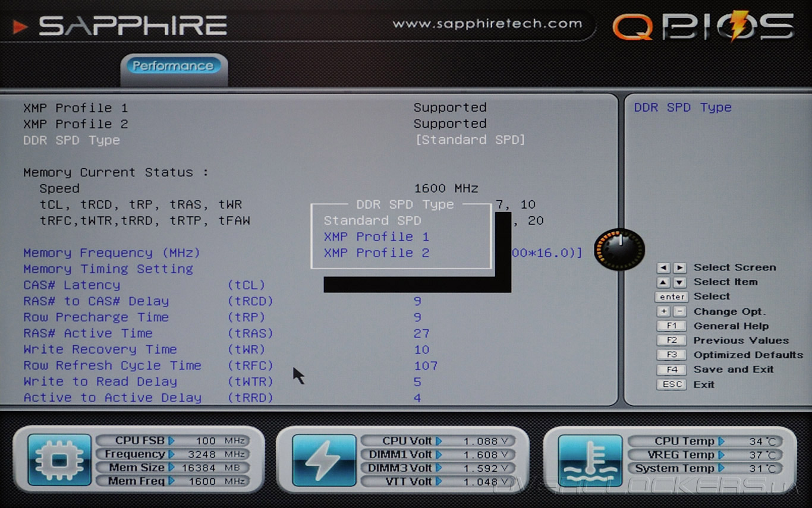The width and height of the screenshot is (812, 508).
Task: Select the CAS# Latency (tCL) setting
Action: (144, 285)
